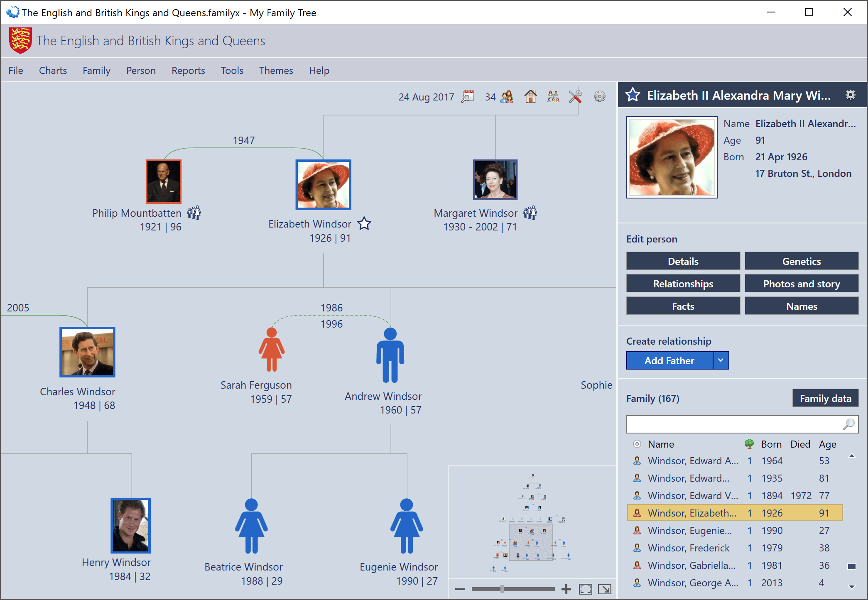Image resolution: width=868 pixels, height=600 pixels.
Task: Click the minimap corner collapse arrow
Action: coord(605,589)
